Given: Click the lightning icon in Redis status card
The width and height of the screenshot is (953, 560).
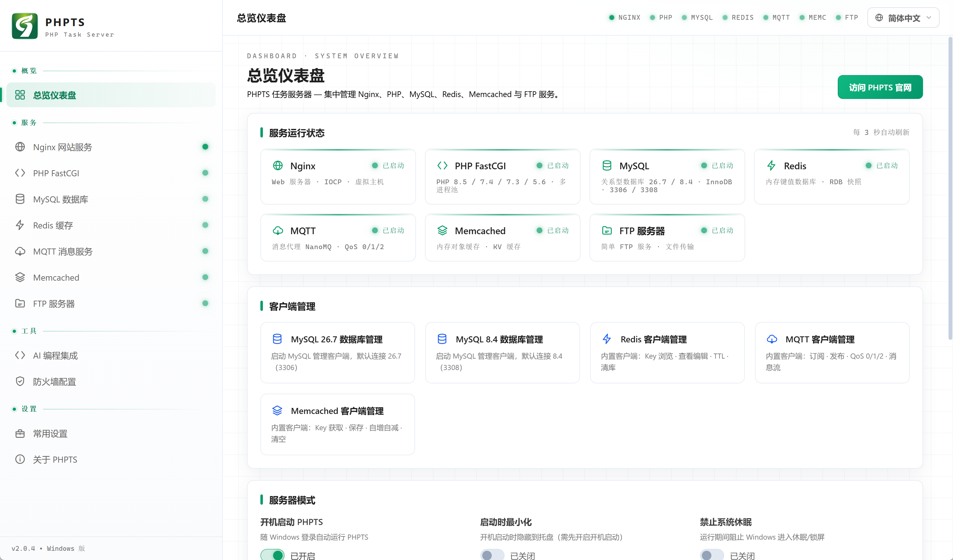Looking at the screenshot, I should [x=771, y=166].
